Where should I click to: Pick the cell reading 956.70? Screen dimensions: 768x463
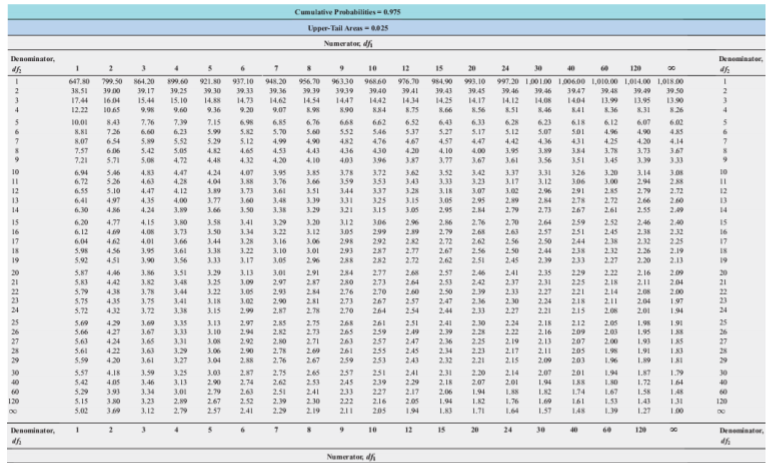[x=309, y=81]
